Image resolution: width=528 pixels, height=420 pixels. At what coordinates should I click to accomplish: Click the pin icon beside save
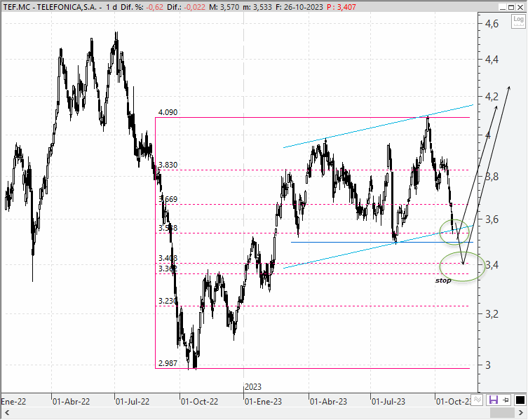tap(506, 400)
